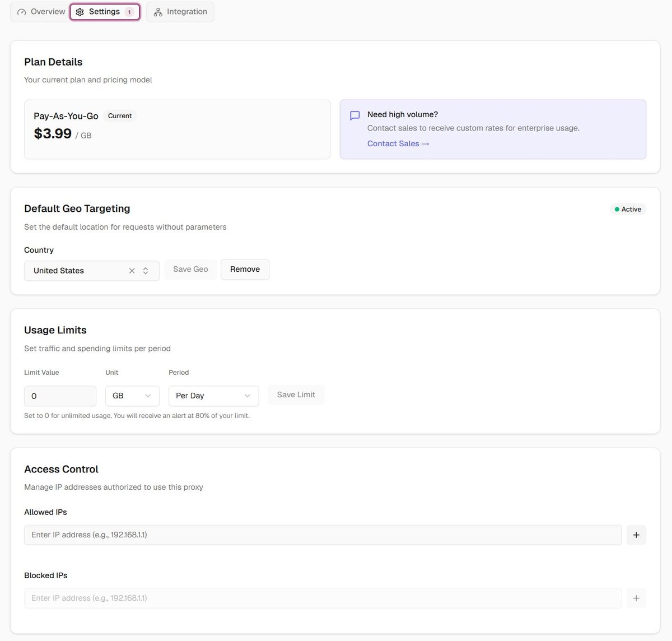Select the Settings tab
672x641 pixels.
(x=105, y=12)
